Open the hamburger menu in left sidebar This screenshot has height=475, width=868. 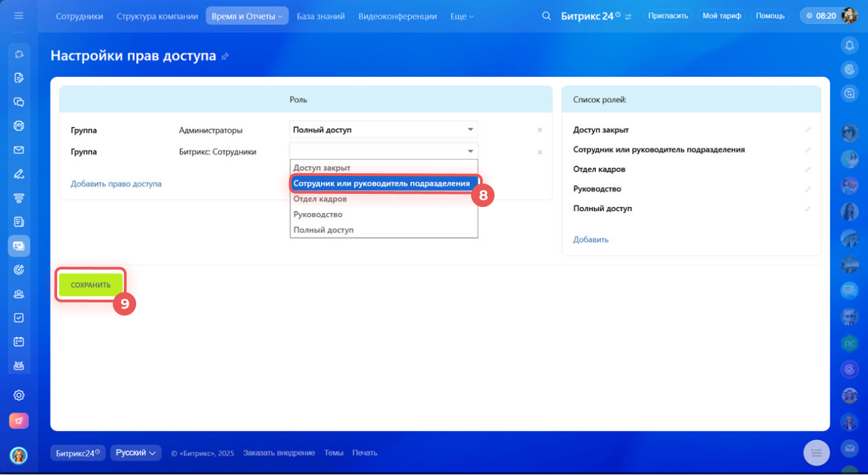pos(19,15)
